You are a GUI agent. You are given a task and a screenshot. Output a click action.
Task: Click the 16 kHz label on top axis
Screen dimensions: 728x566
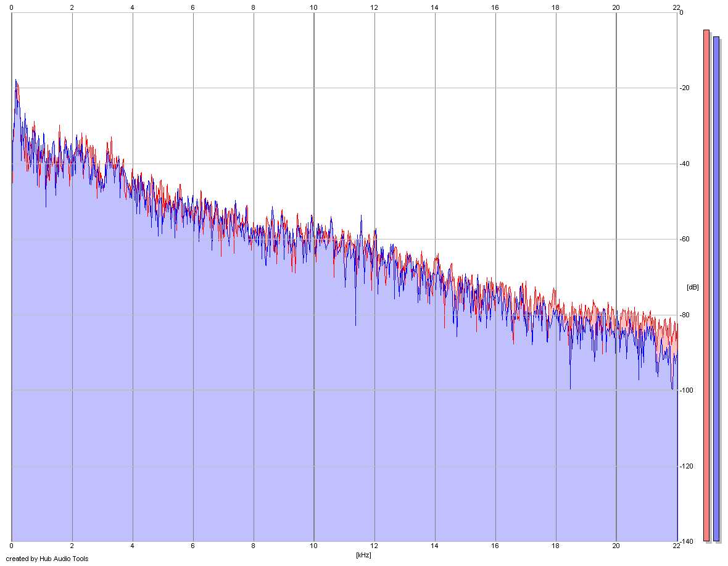[495, 7]
